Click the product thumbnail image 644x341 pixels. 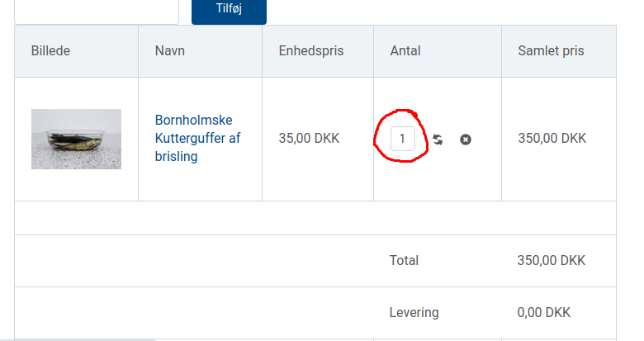[x=76, y=139]
